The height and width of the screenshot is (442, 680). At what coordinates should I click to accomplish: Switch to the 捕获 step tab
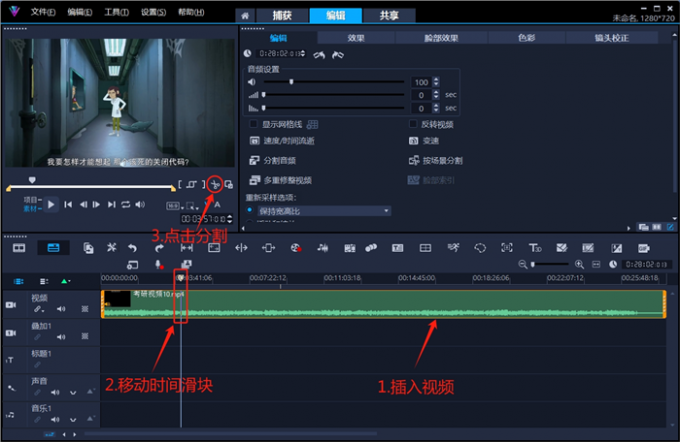pyautogui.click(x=282, y=16)
